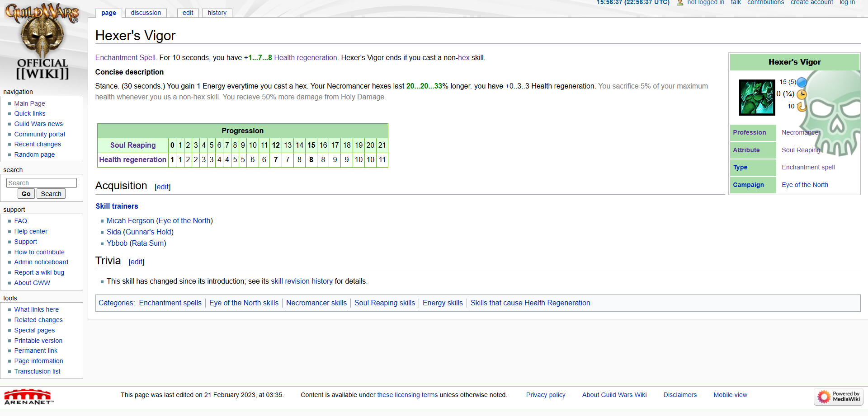Open Skills that cause Health Regeneration category

coord(530,303)
